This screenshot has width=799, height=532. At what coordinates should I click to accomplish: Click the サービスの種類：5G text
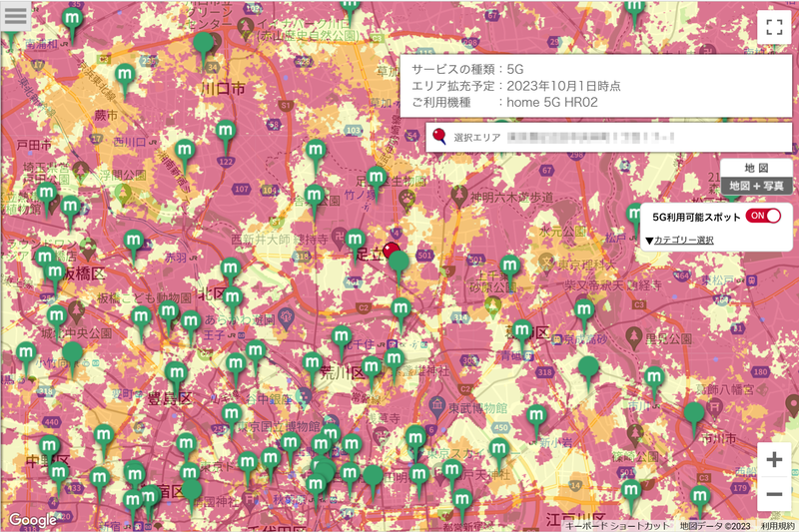point(467,69)
